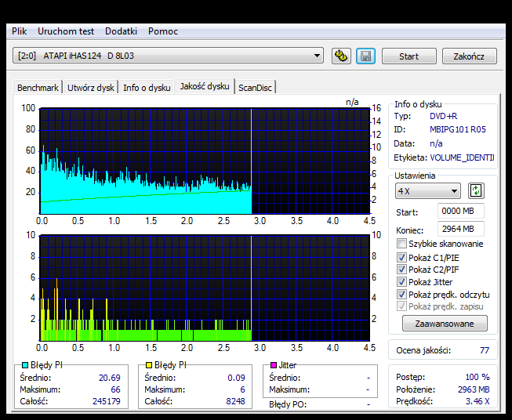Uncheck Pokaż C1/PIE checkbox
The height and width of the screenshot is (420, 512).
point(401,258)
